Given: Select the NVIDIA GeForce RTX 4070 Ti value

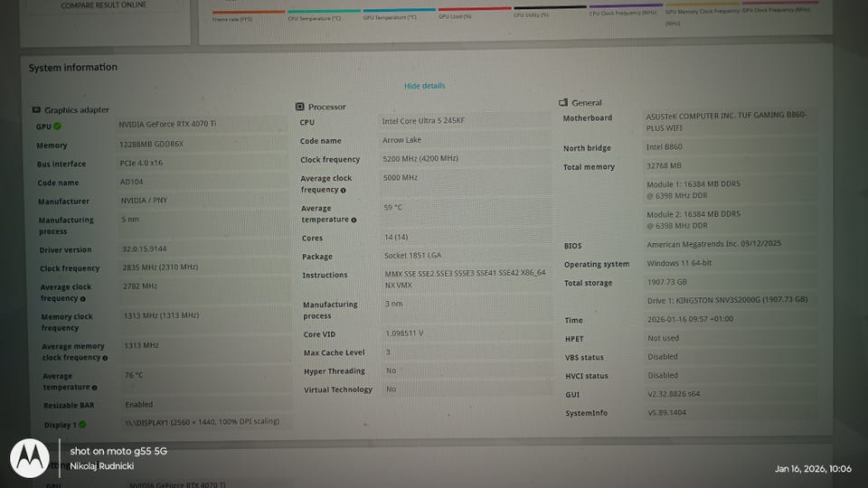Looking at the screenshot, I should [x=167, y=124].
